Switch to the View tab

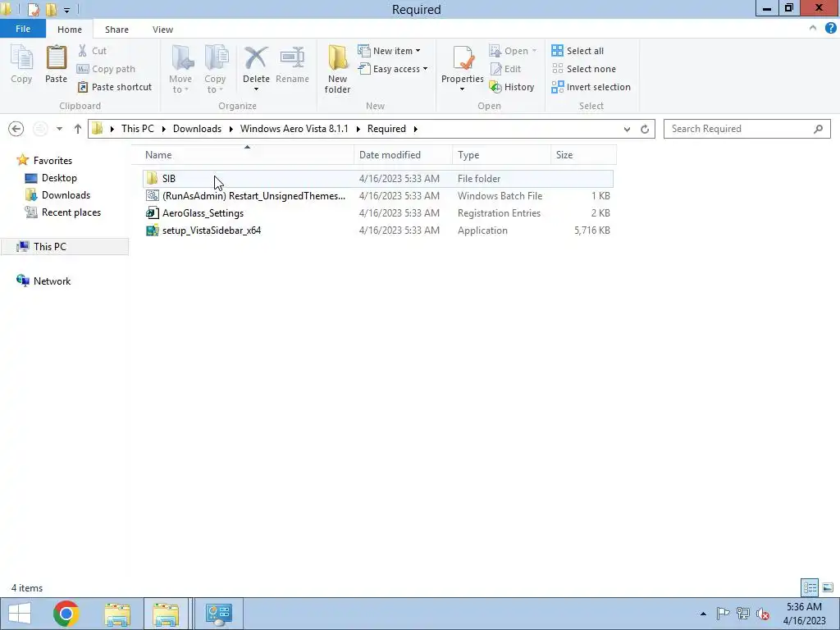163,30
